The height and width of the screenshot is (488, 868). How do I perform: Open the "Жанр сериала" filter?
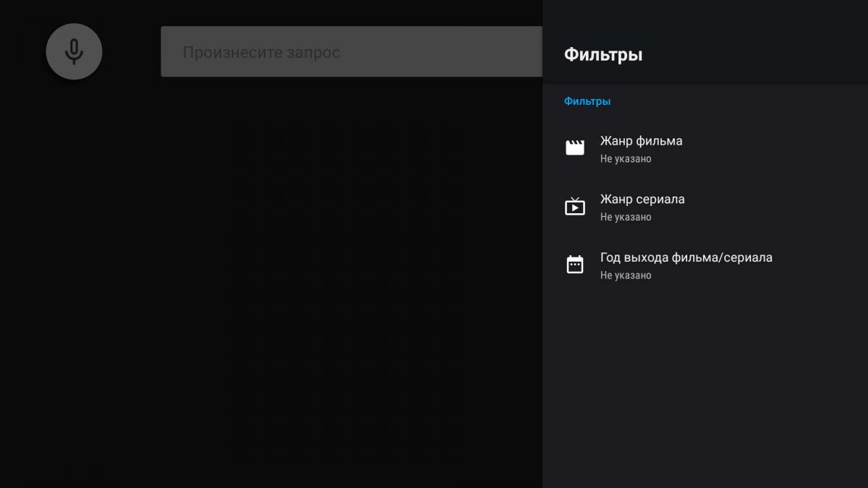(705, 207)
